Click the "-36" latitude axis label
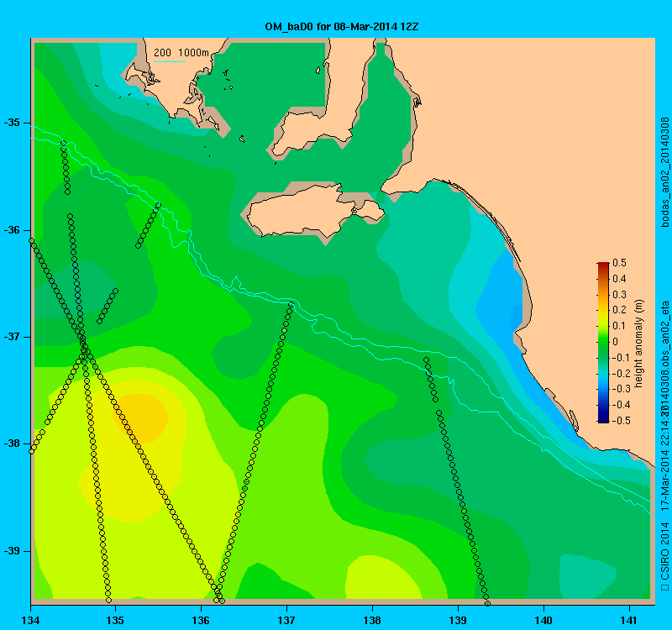The height and width of the screenshot is (630, 672). pos(12,230)
